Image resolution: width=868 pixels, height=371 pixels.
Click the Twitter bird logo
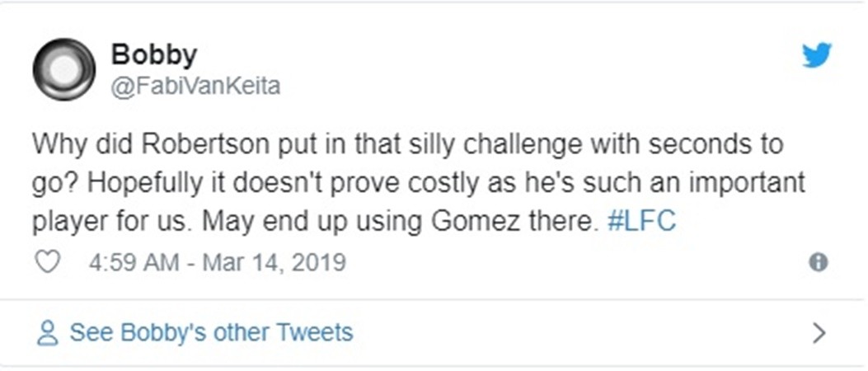pos(817,56)
